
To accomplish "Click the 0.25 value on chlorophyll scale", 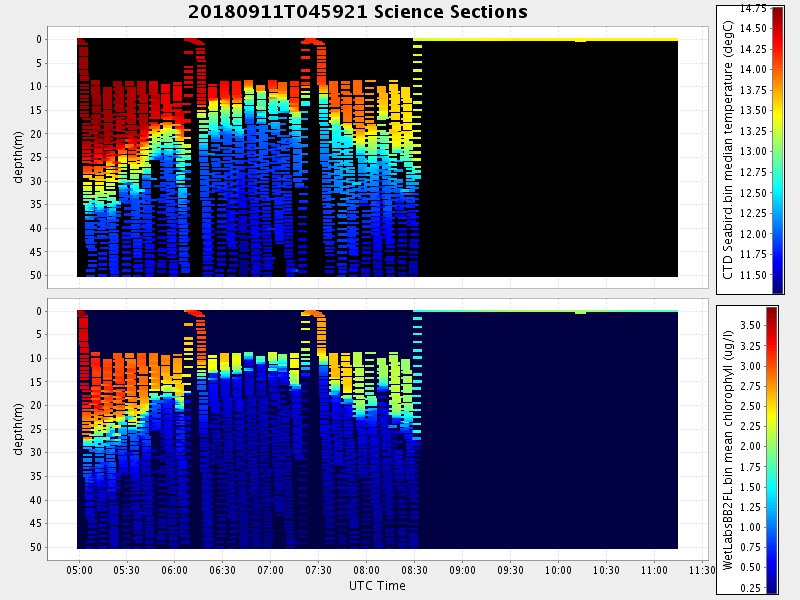I will click(x=750, y=587).
